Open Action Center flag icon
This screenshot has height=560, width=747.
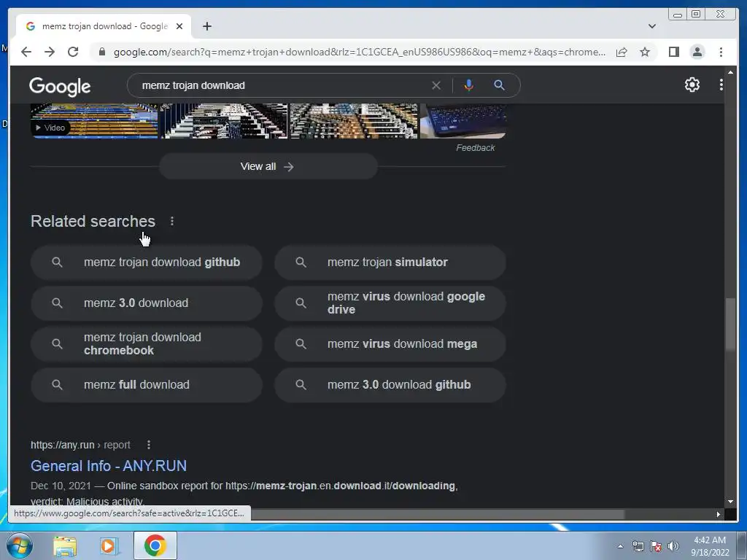tap(656, 546)
